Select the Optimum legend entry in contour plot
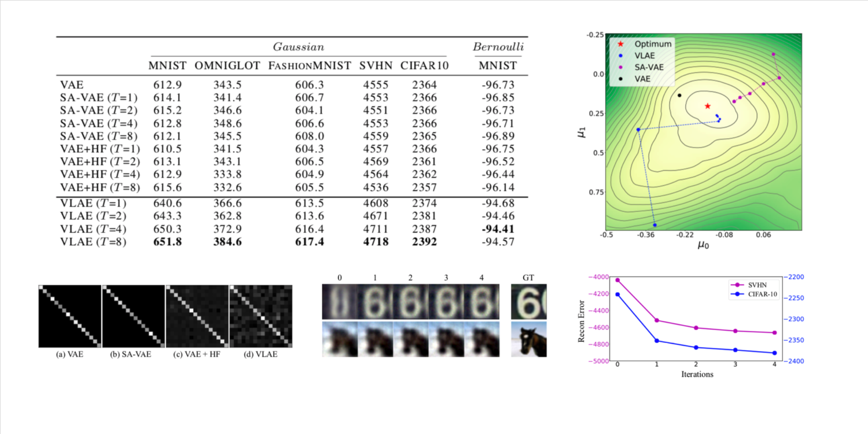Screen dimensions: 868x434 [x=645, y=44]
